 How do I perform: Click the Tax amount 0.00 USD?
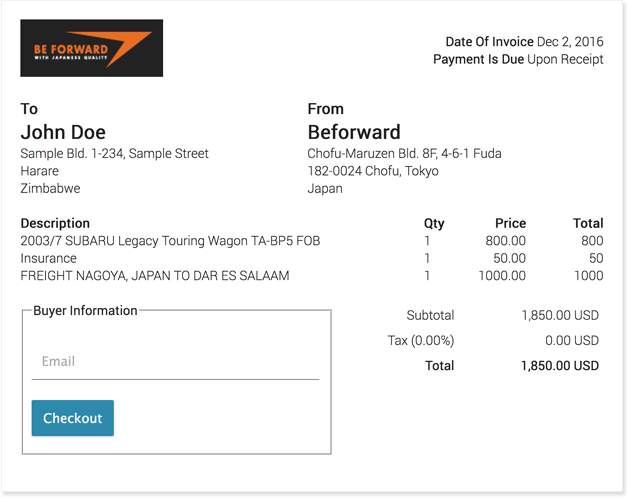(x=572, y=341)
